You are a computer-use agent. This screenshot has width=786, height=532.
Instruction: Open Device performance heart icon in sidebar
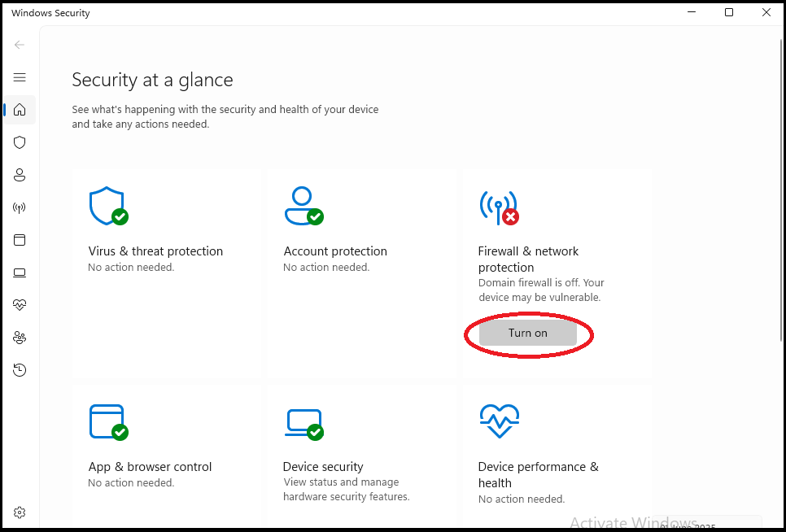(20, 305)
